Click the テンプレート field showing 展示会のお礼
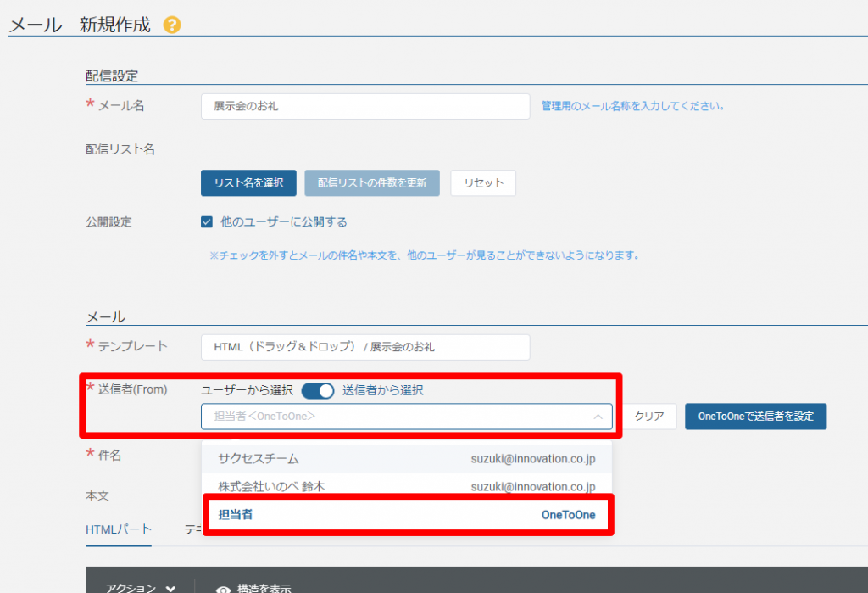Image resolution: width=868 pixels, height=593 pixels. [x=364, y=347]
